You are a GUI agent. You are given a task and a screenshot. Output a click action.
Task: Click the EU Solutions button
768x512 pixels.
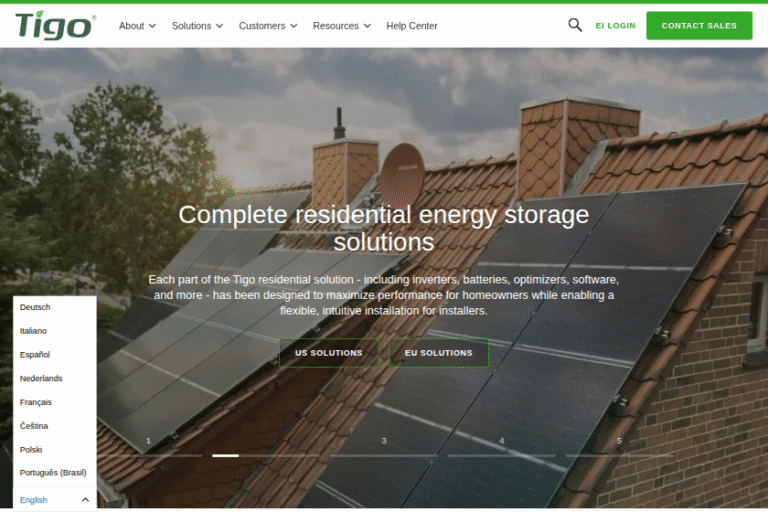(x=439, y=353)
